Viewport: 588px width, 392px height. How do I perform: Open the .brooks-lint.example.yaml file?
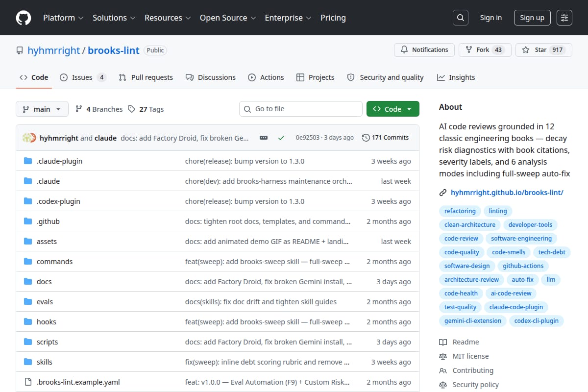pyautogui.click(x=78, y=382)
